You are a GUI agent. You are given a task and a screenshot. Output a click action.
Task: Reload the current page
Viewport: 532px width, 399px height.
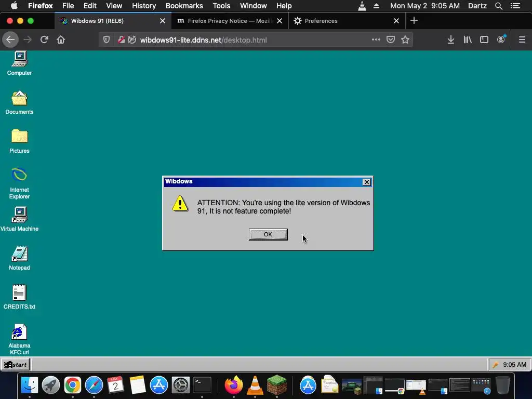pyautogui.click(x=44, y=39)
